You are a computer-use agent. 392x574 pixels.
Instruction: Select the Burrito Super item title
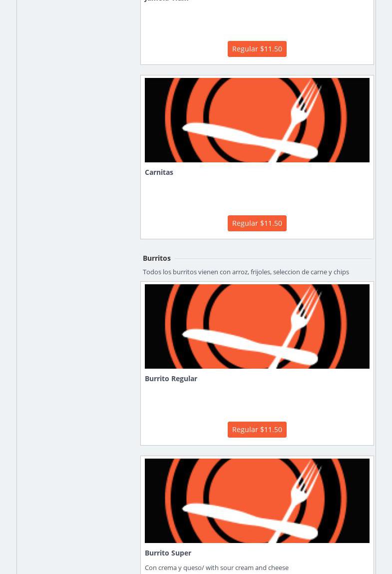tap(168, 553)
